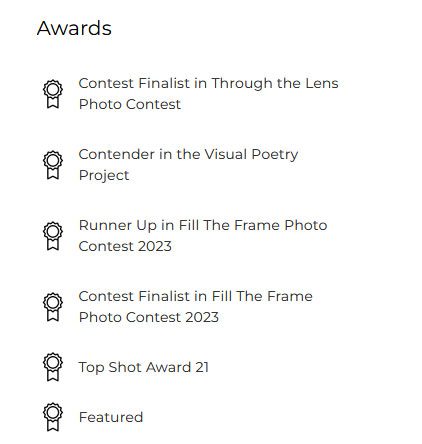Click the words Visual Poetry
The height and width of the screenshot is (444, 422).
click(251, 154)
